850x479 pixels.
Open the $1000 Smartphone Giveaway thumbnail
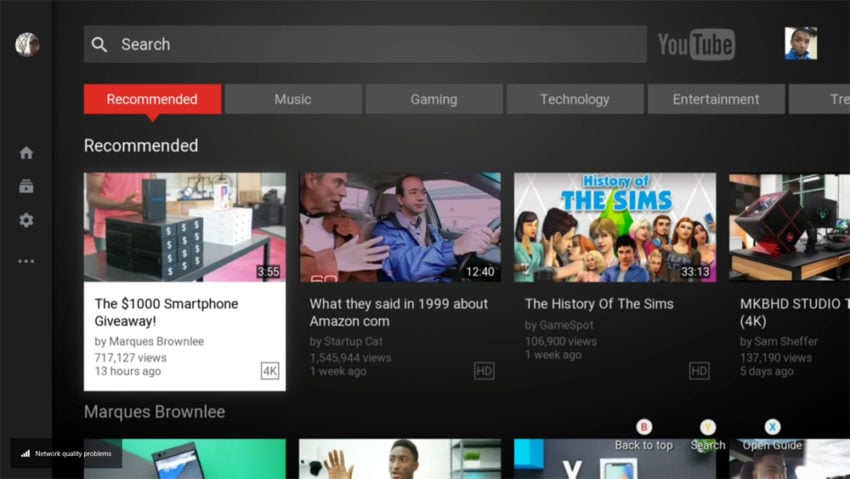pyautogui.click(x=185, y=227)
